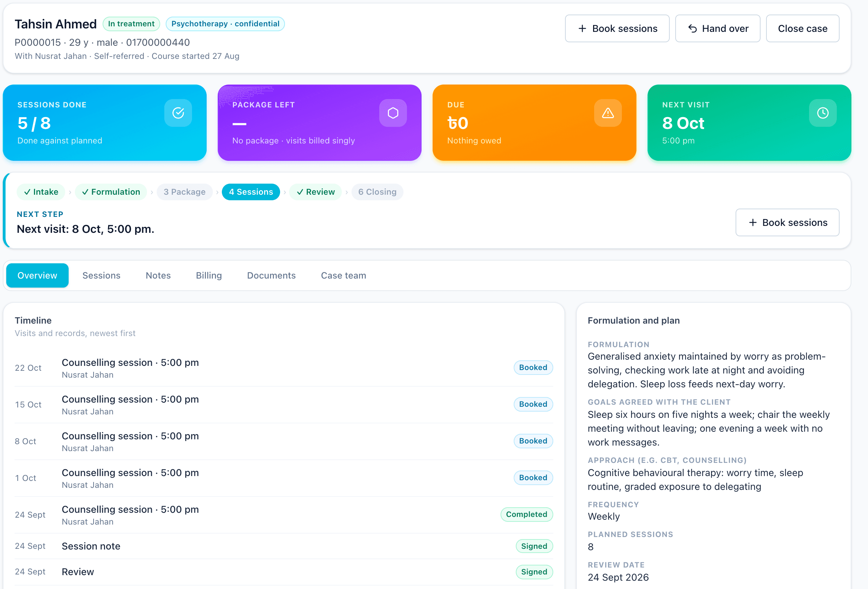
Task: Click the Completed badge on 24 Sept session
Action: 527,515
